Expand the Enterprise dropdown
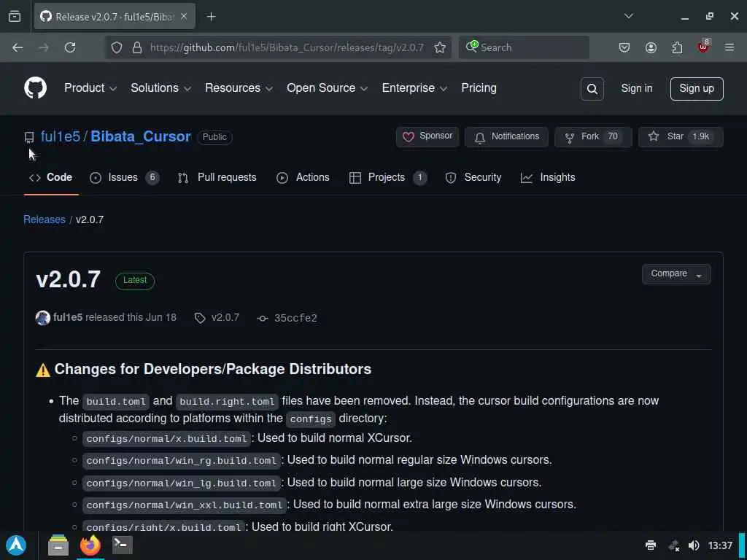 (414, 88)
